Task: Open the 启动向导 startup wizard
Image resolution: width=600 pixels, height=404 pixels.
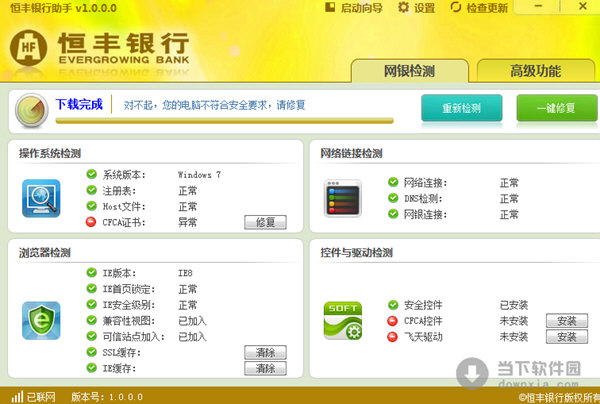Action: click(x=354, y=7)
